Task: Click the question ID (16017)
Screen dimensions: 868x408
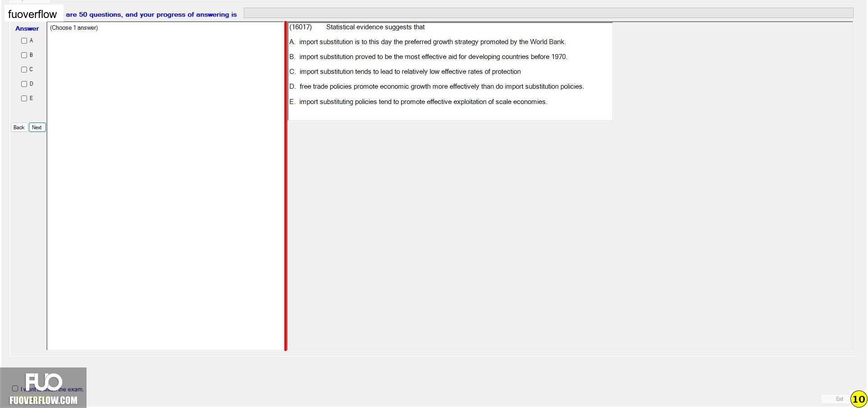Action: [x=301, y=27]
